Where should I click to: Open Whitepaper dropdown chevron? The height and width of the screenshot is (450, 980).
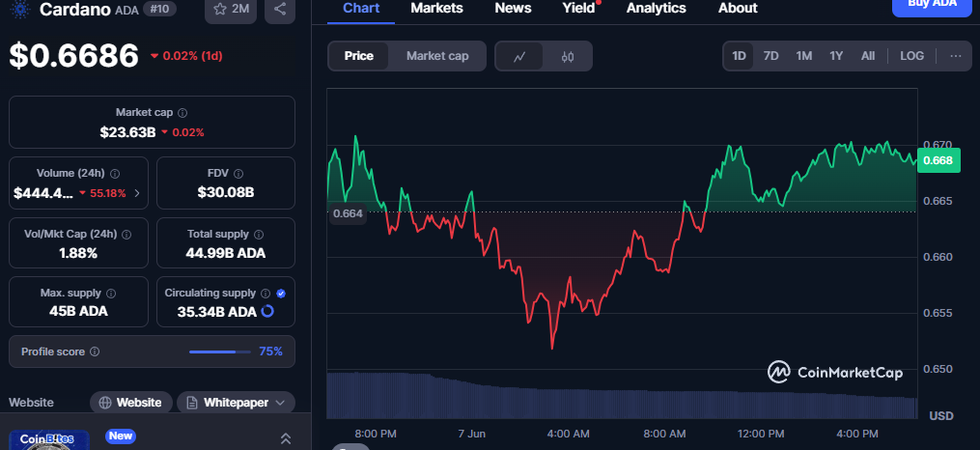pyautogui.click(x=280, y=403)
